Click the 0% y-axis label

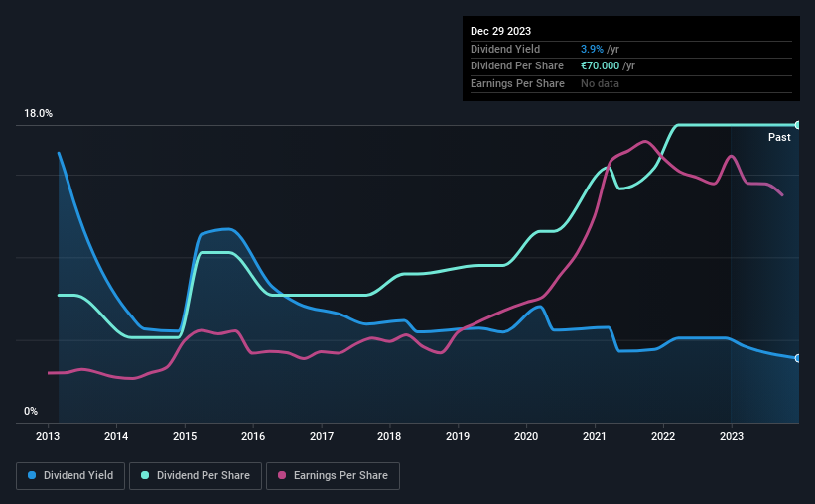[31, 411]
